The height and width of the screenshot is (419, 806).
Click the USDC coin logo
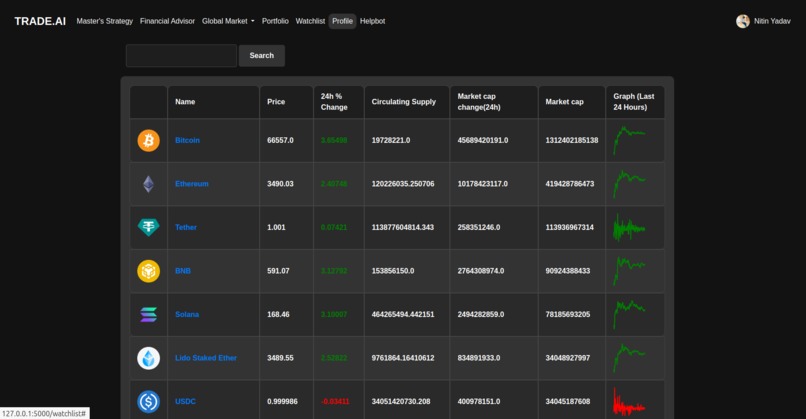[x=149, y=402]
